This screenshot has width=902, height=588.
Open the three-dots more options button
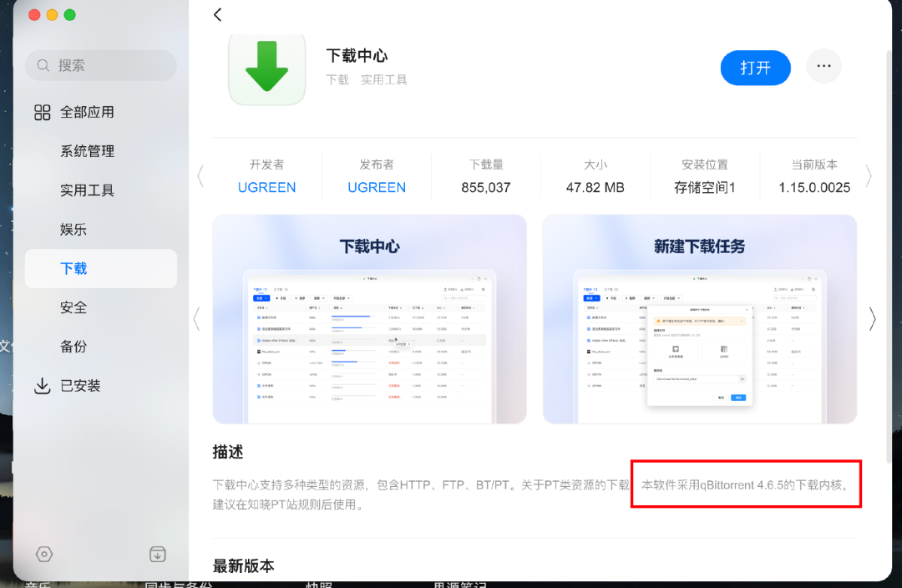(823, 66)
